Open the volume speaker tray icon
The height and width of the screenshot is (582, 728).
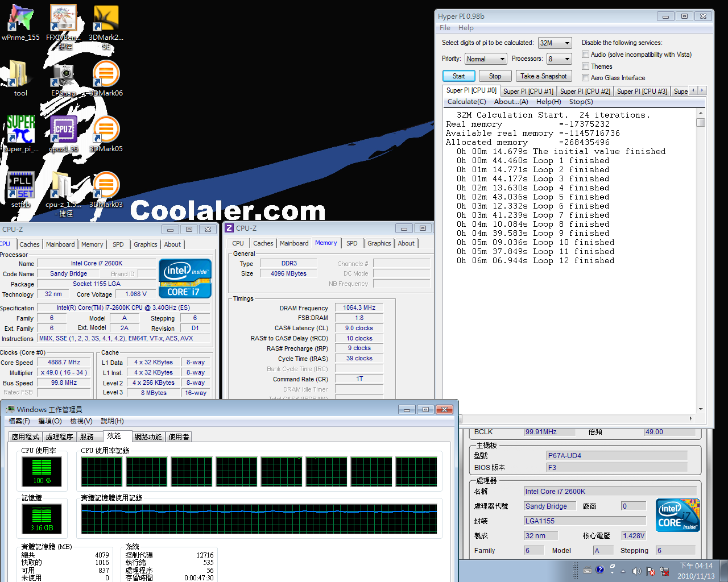[x=636, y=571]
